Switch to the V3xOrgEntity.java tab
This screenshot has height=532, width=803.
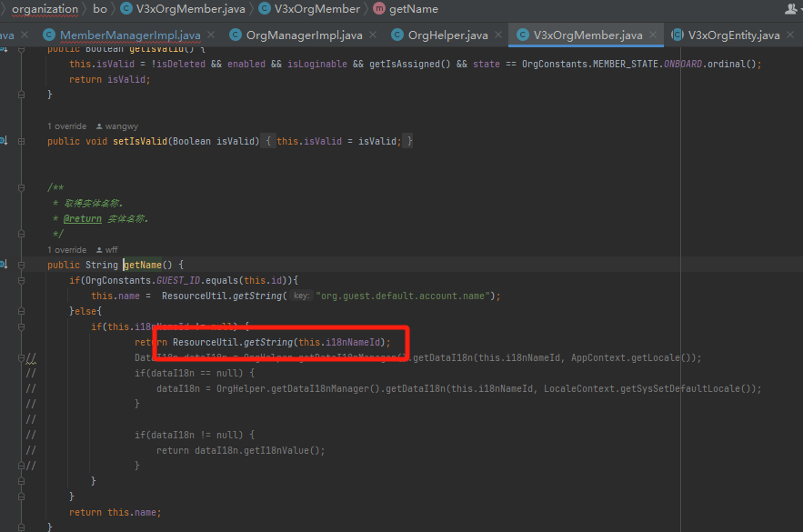pyautogui.click(x=733, y=35)
